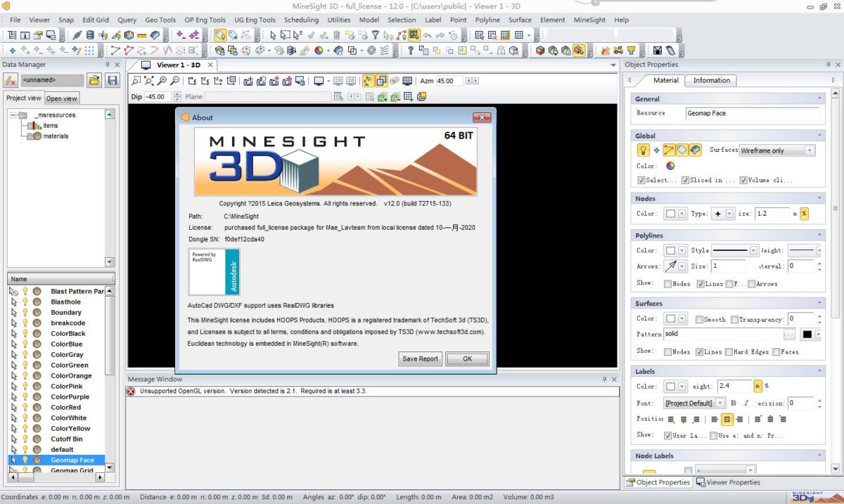Image resolution: width=844 pixels, height=504 pixels.
Task: Open the Surfaces Wireframe only dropdown
Action: pyautogui.click(x=810, y=150)
